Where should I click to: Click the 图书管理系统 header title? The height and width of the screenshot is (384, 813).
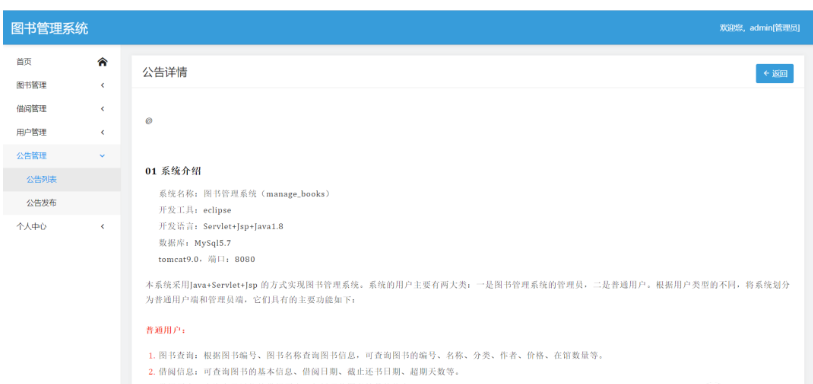pos(49,28)
